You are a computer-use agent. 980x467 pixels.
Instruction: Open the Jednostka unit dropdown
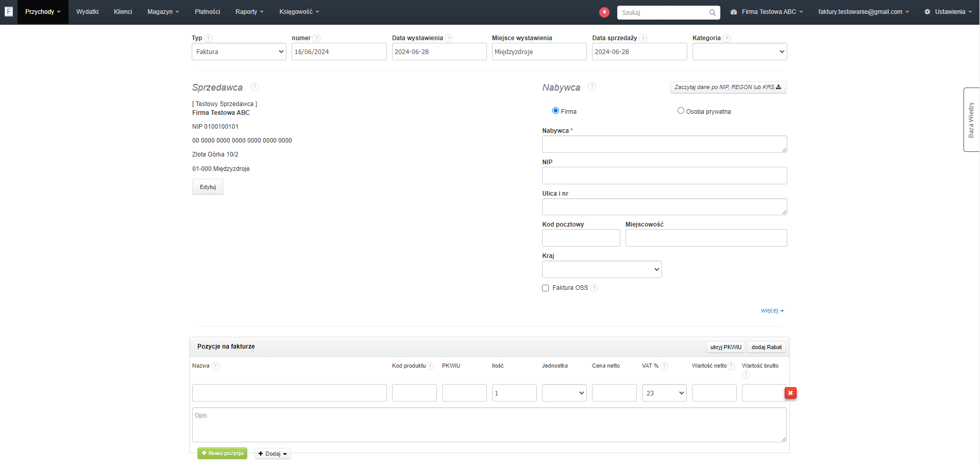click(564, 393)
